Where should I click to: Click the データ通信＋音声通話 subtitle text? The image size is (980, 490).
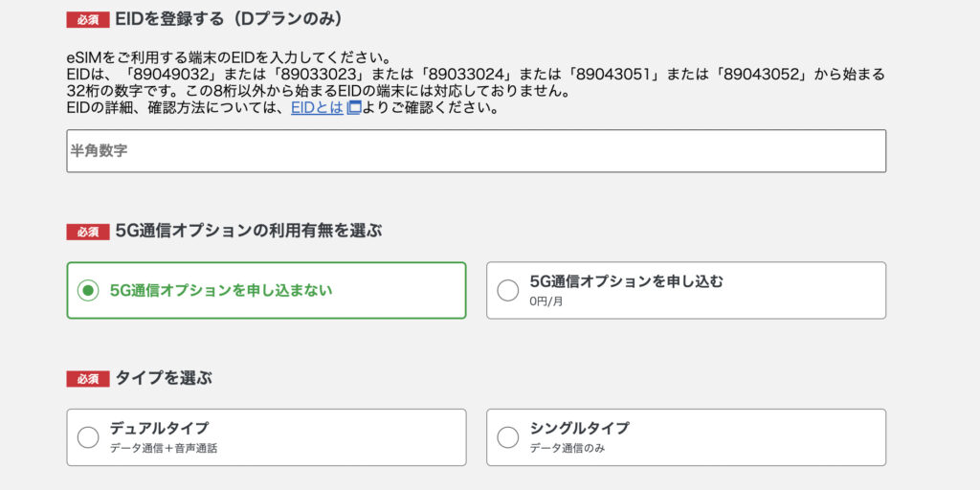click(164, 448)
